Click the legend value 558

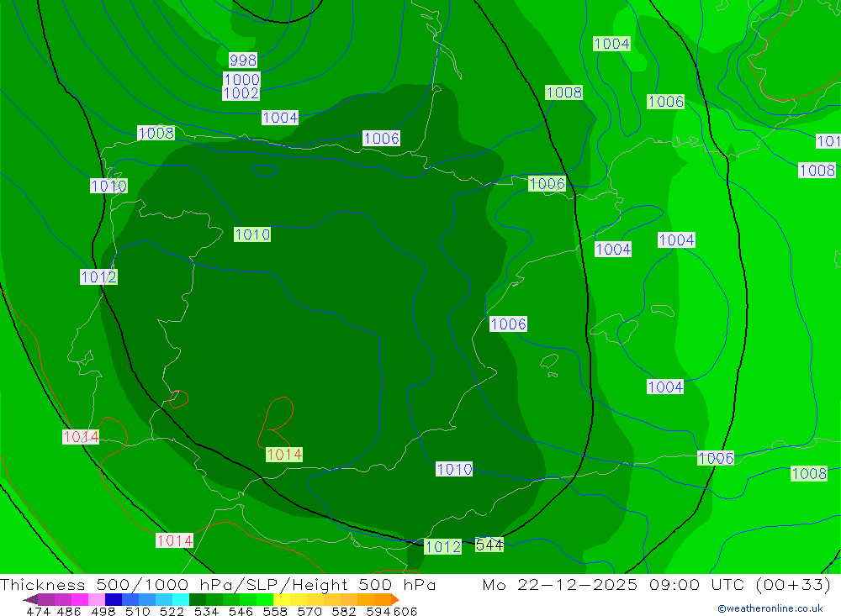(275, 612)
